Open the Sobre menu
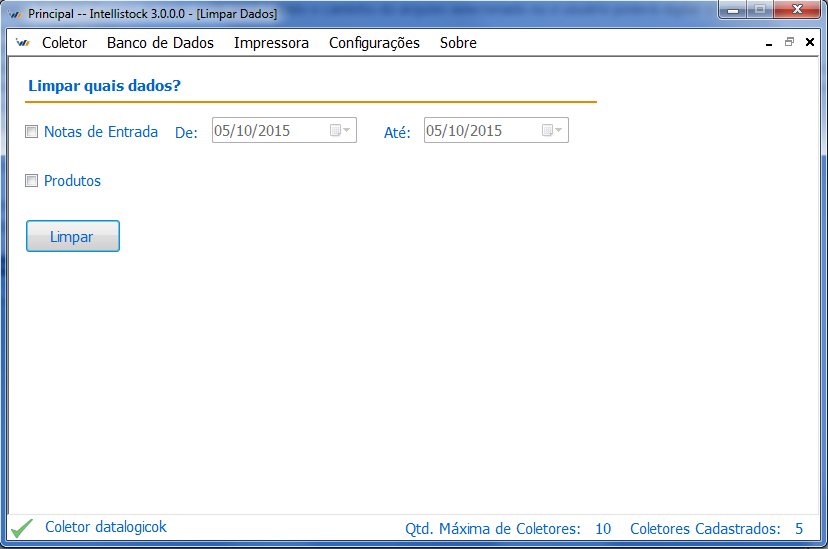The height and width of the screenshot is (549, 828). tap(458, 43)
